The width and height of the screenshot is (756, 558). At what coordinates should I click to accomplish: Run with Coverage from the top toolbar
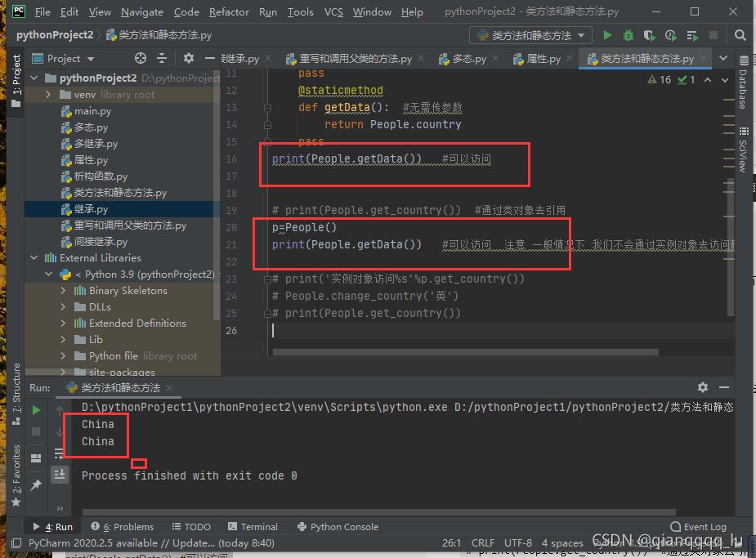(x=650, y=36)
